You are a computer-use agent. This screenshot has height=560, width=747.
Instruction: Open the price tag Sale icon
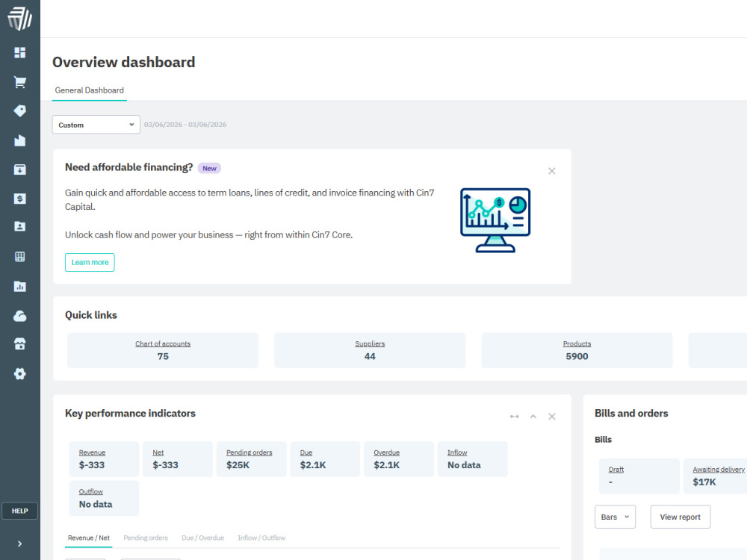[x=19, y=111]
